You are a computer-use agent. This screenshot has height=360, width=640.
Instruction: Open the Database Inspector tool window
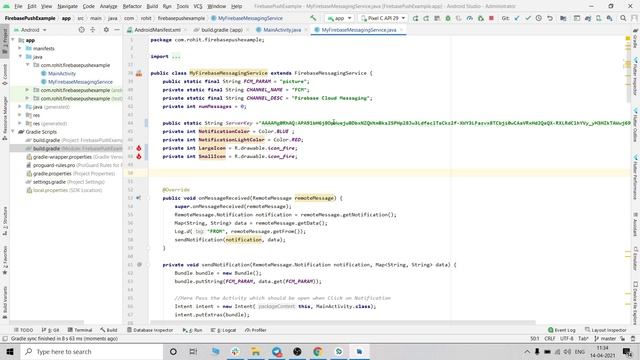(x=150, y=330)
